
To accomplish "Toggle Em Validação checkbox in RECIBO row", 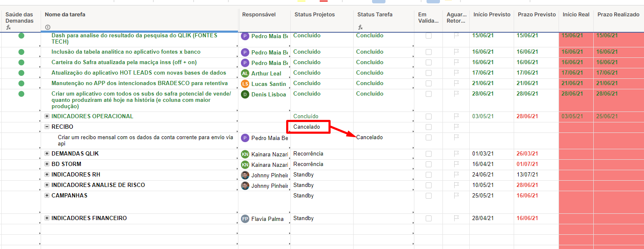I will pyautogui.click(x=429, y=127).
